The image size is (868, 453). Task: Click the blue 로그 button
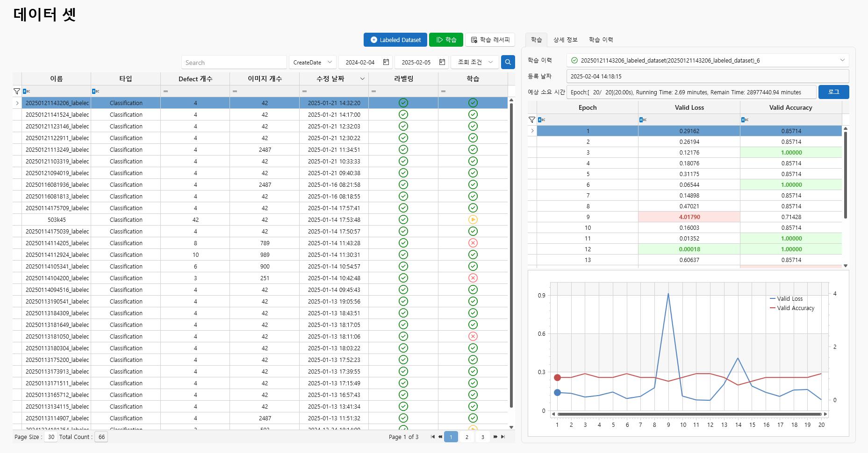(833, 92)
